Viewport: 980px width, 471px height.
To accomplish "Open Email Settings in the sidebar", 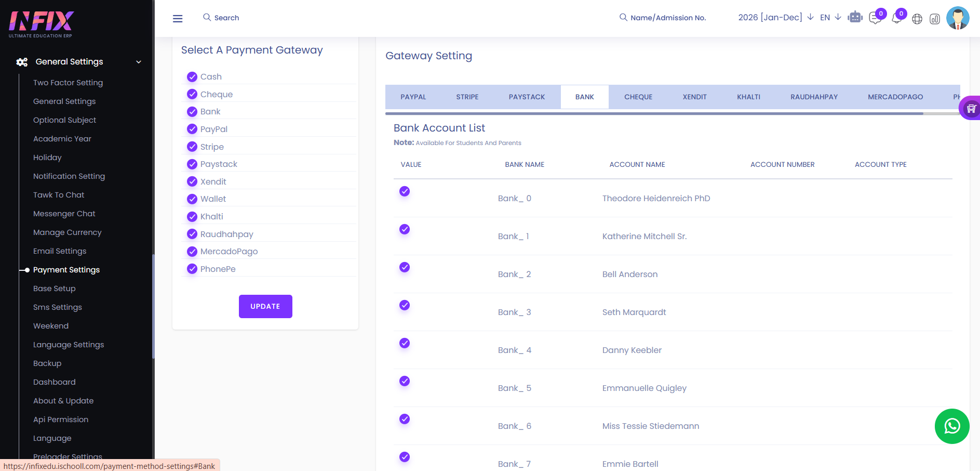I will (x=60, y=251).
